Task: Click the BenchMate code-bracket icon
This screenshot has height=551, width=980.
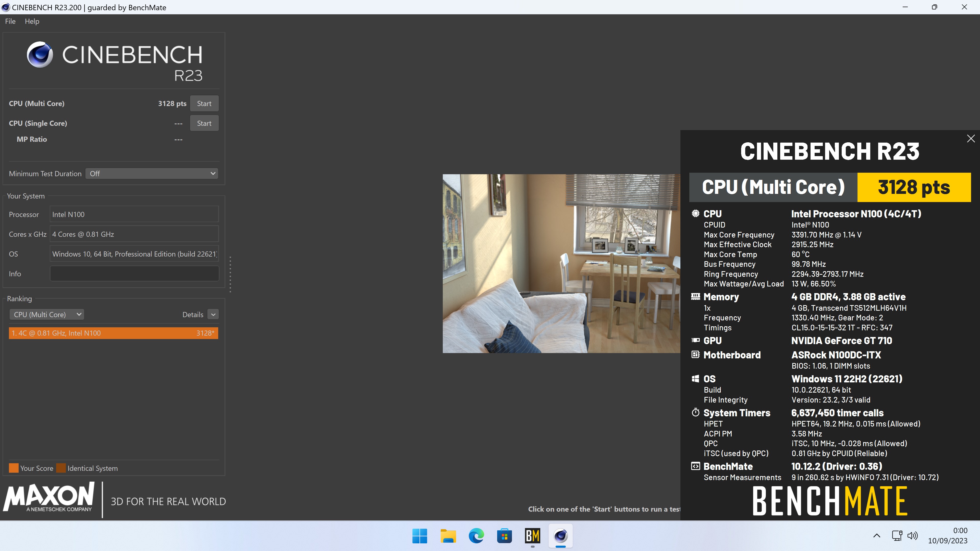Action: (695, 466)
